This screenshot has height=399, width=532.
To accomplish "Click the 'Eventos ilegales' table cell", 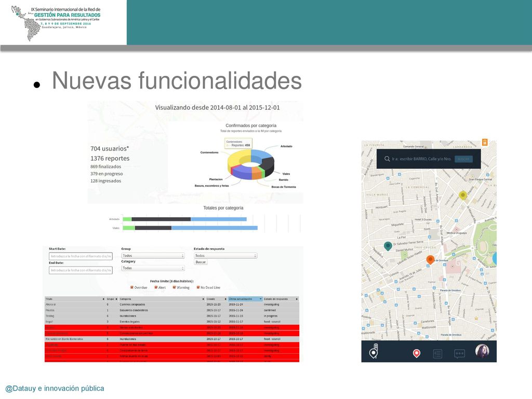I will [x=129, y=322].
